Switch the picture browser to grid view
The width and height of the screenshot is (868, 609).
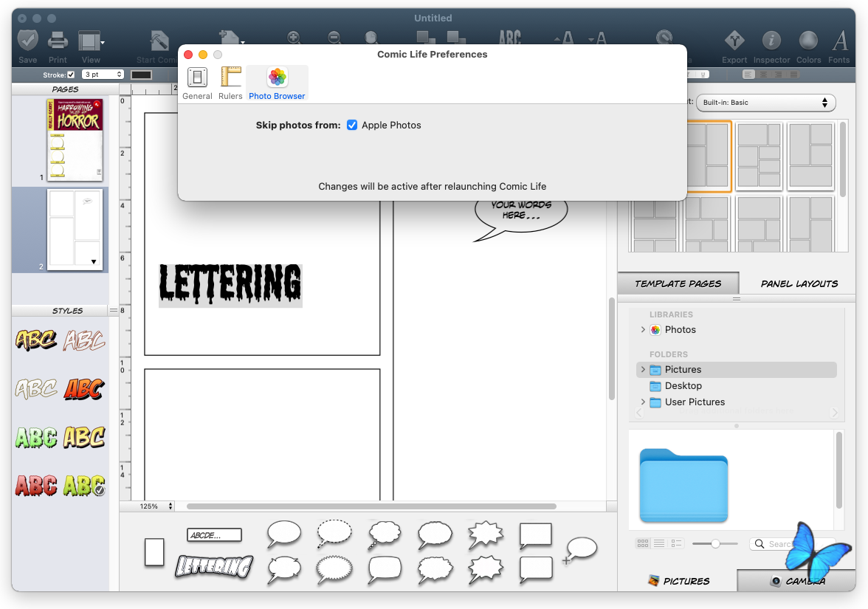643,543
